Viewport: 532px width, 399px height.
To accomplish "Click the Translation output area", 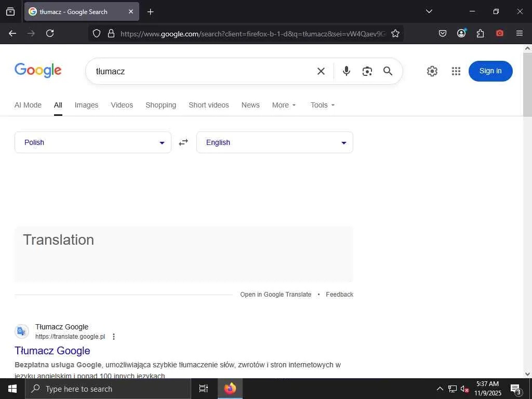I will (184, 254).
